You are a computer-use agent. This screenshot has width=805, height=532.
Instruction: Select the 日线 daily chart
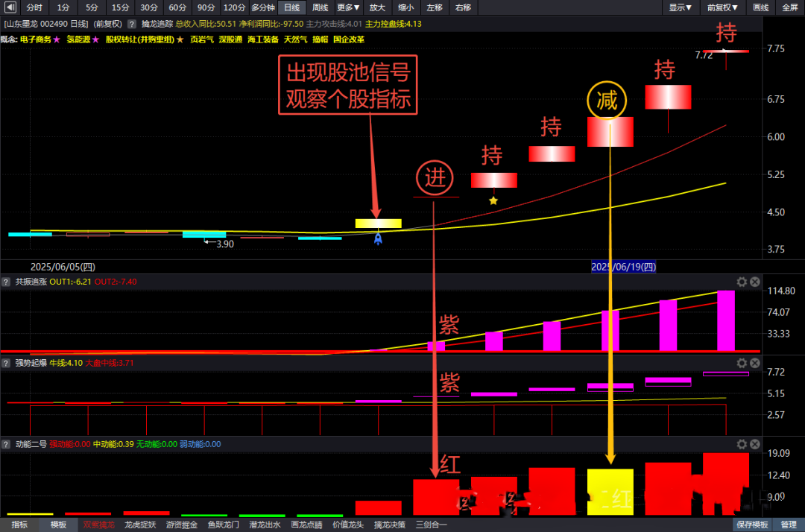point(291,7)
